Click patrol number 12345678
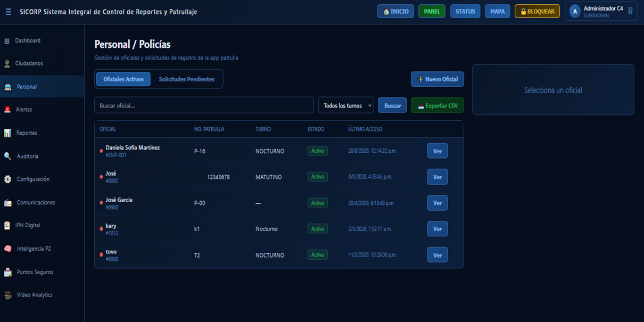The width and height of the screenshot is (644, 322). (219, 177)
